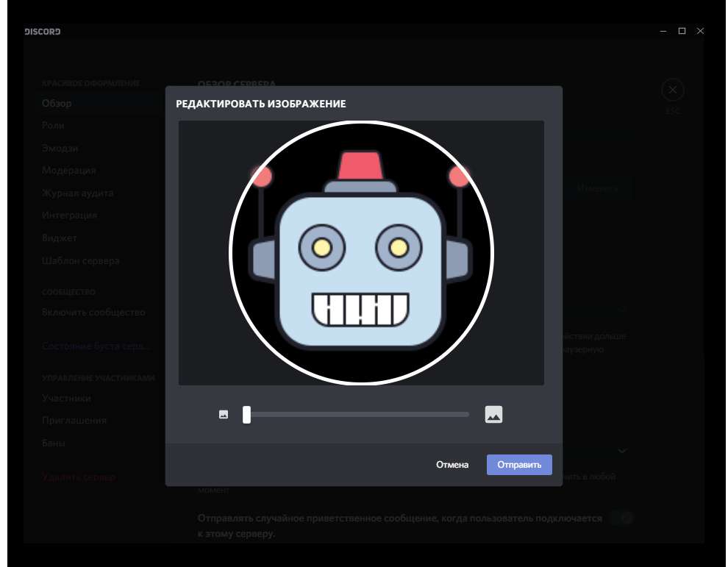The image size is (728, 567).
Task: Select Эмодзи in the sidebar
Action: [x=60, y=148]
